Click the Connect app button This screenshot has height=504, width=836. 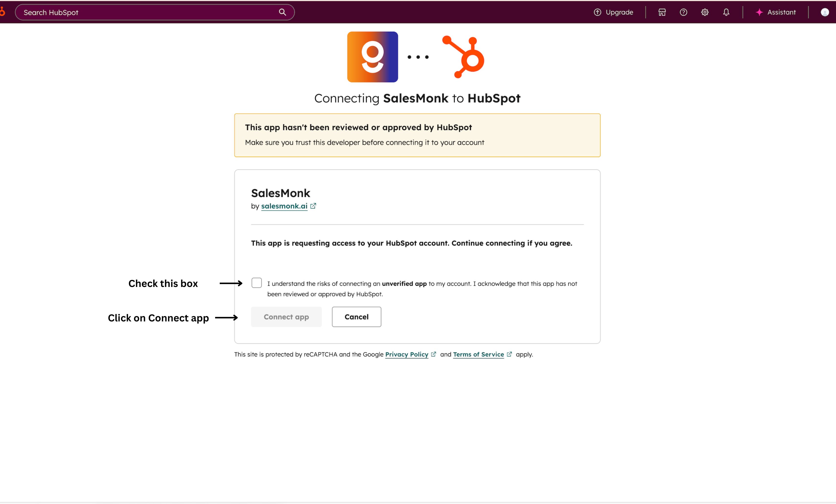point(286,317)
